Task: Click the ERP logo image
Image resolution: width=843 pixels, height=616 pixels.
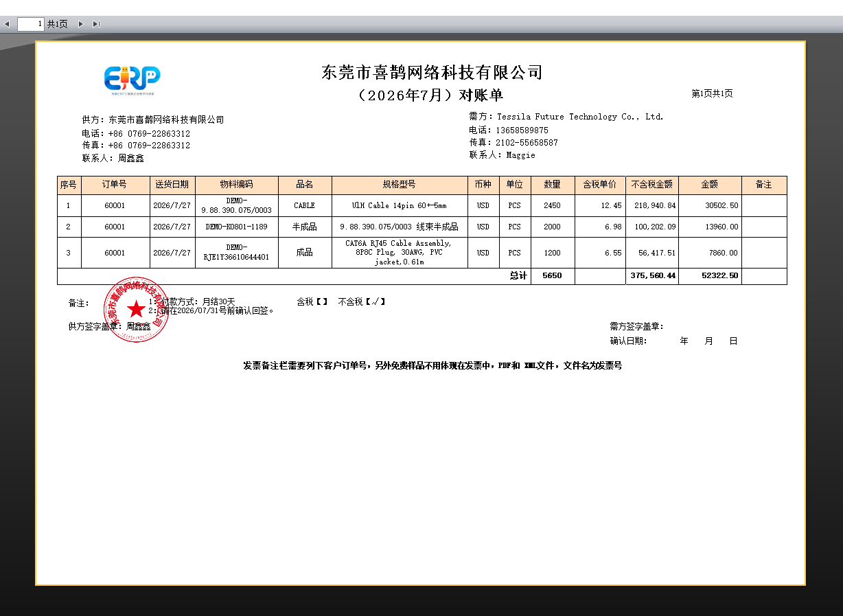Action: (x=132, y=80)
